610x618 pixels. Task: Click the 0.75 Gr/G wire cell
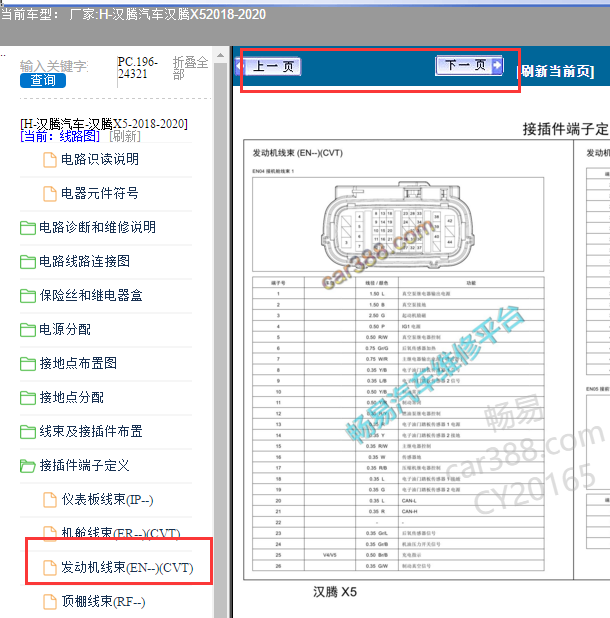[377, 348]
